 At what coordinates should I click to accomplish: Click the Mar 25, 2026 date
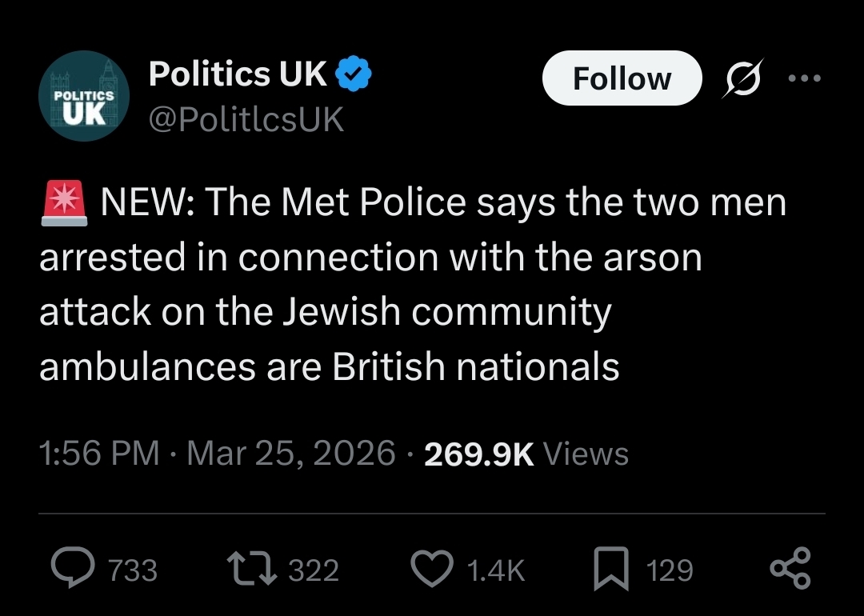(291, 454)
